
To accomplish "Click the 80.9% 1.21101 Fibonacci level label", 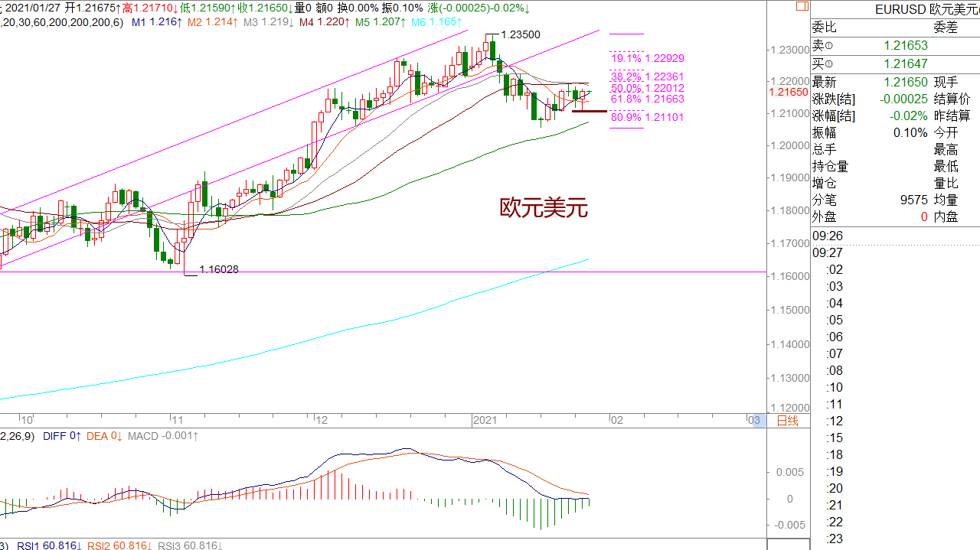I will [648, 117].
